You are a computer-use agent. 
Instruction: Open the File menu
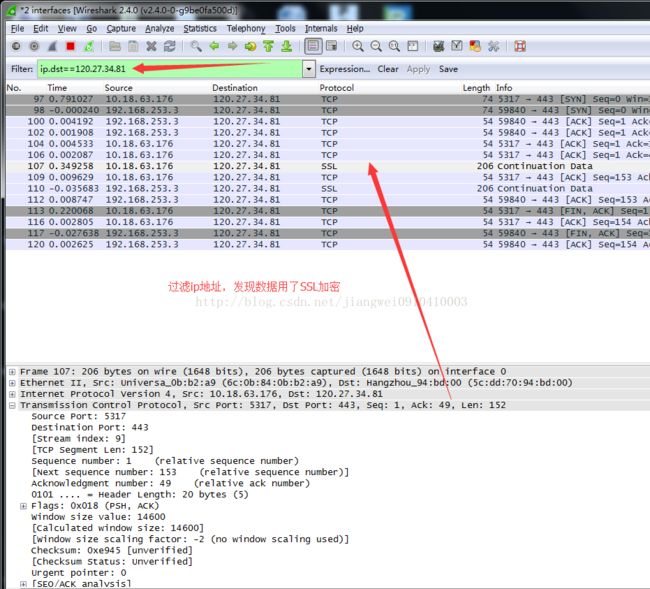coord(17,29)
